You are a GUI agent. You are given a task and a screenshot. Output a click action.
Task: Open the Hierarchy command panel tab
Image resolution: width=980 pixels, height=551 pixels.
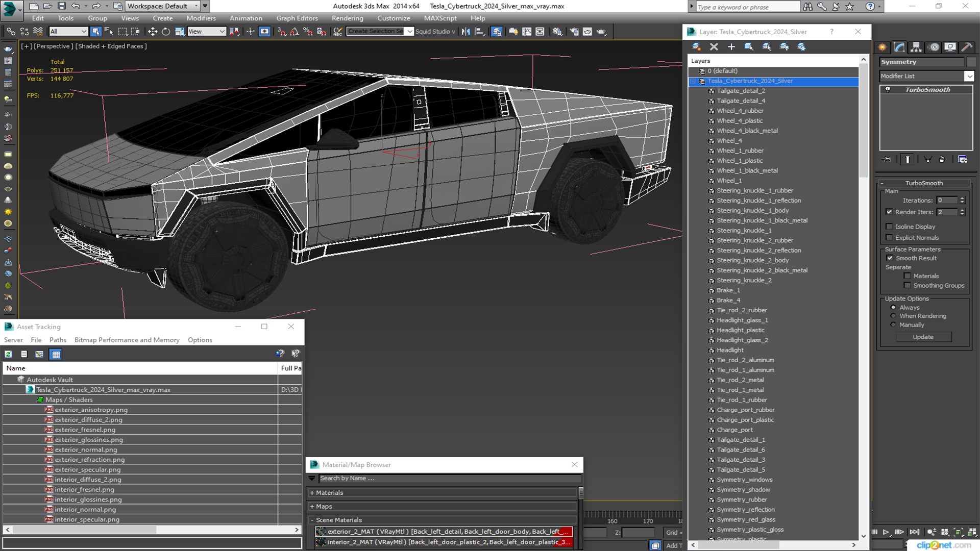pos(916,47)
